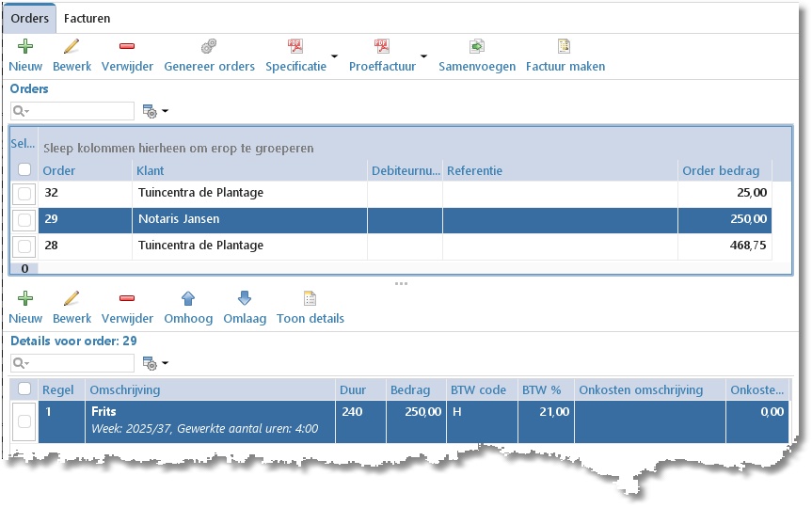Click the Proeffactuur PDF icon
This screenshot has width=812, height=508.
382,47
